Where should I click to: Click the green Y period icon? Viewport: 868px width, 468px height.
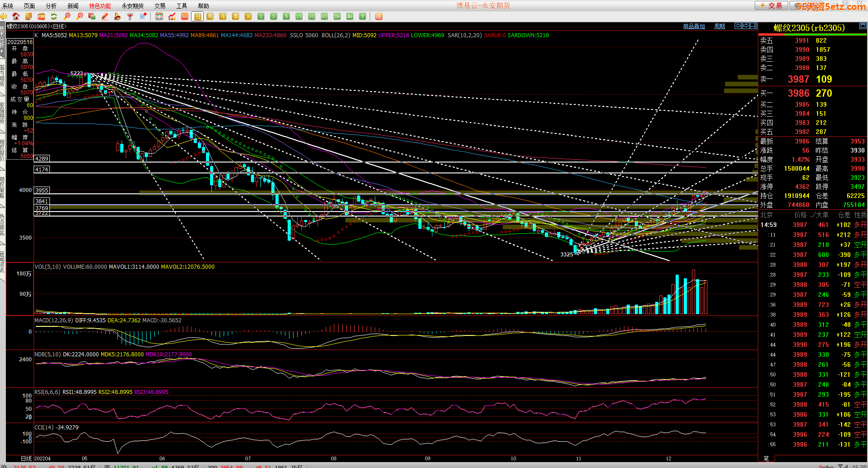[x=363, y=16]
